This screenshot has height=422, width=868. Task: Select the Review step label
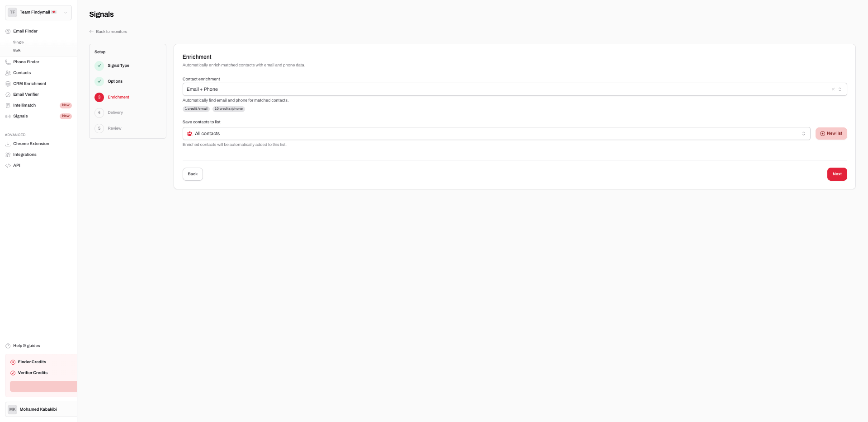click(114, 128)
